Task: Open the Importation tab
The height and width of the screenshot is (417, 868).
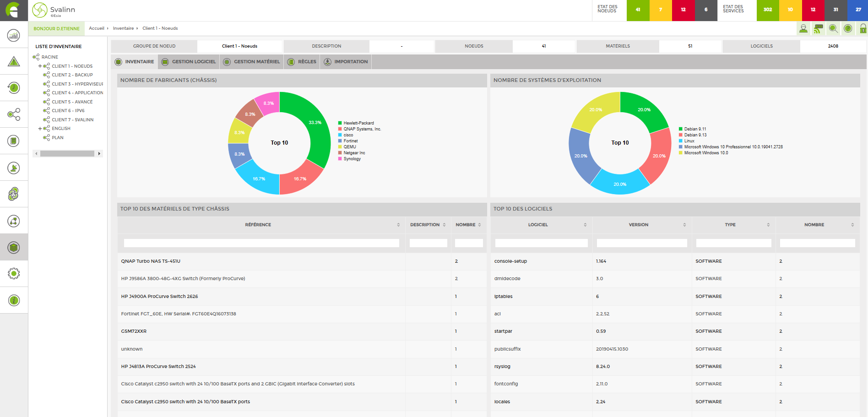Action: click(346, 62)
